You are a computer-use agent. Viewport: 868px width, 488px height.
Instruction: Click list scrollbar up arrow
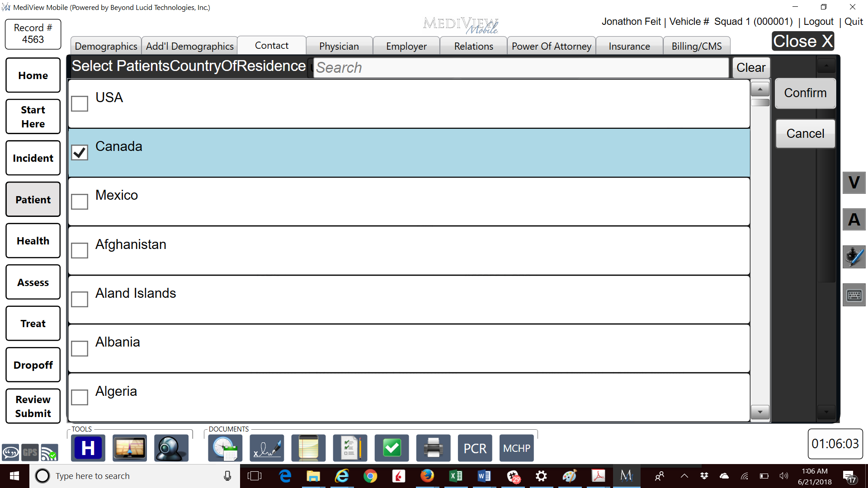click(760, 89)
